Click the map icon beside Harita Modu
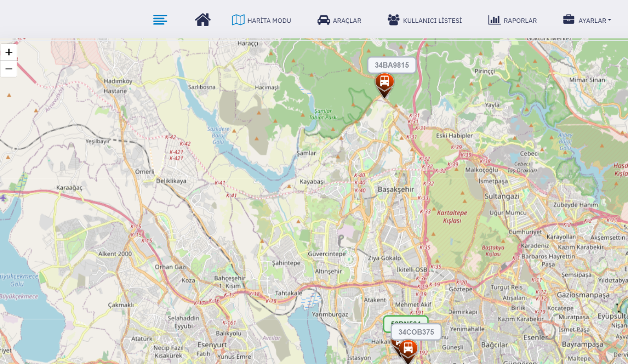Viewport: 628px width, 364px height. point(238,20)
